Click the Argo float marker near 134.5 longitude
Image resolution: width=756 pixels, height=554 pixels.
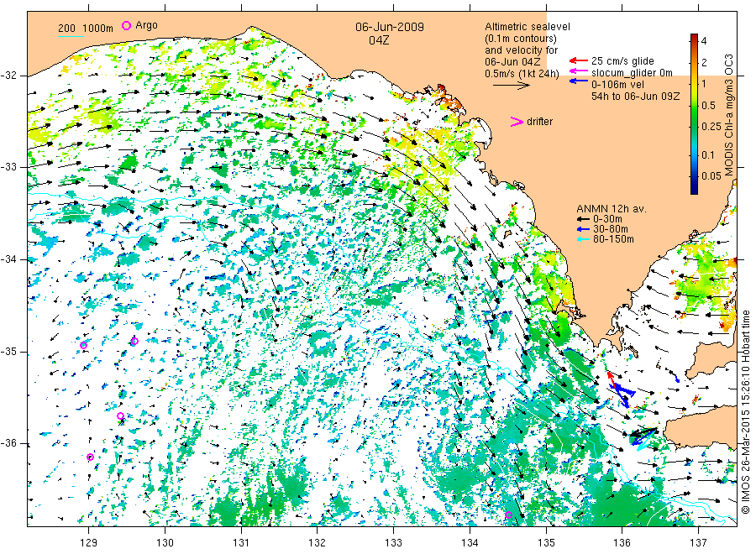[x=508, y=515]
